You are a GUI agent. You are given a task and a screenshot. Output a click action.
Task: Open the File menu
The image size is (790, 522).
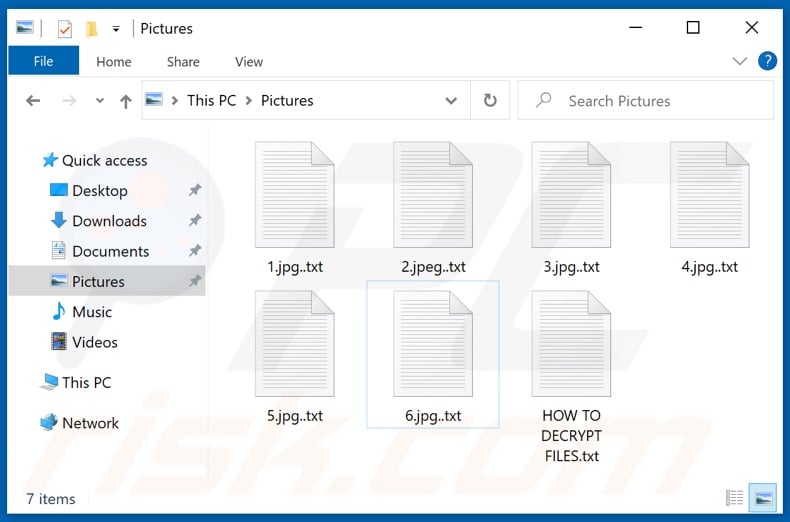tap(43, 61)
